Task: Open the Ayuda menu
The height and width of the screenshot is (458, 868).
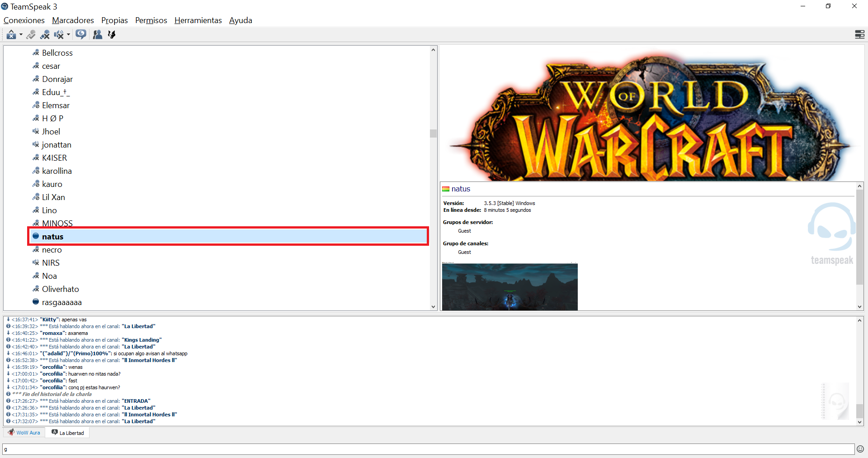Action: 241,20
